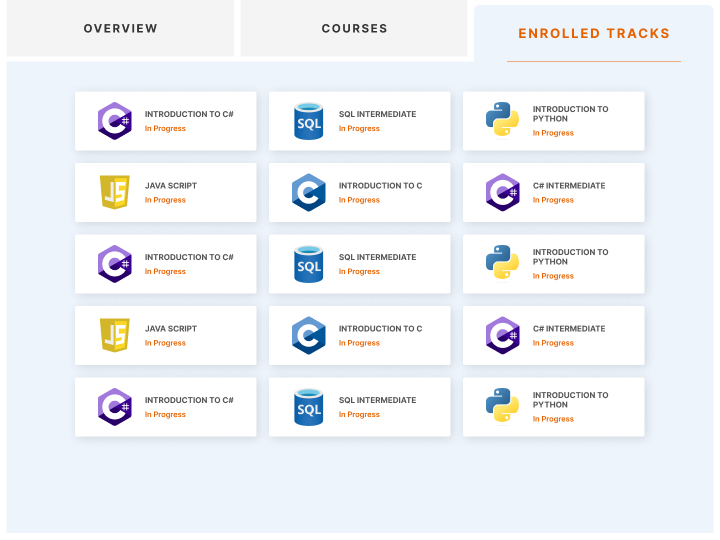The width and height of the screenshot is (720, 540).
Task: Select the Enrolled Tracks tab
Action: [x=594, y=34]
